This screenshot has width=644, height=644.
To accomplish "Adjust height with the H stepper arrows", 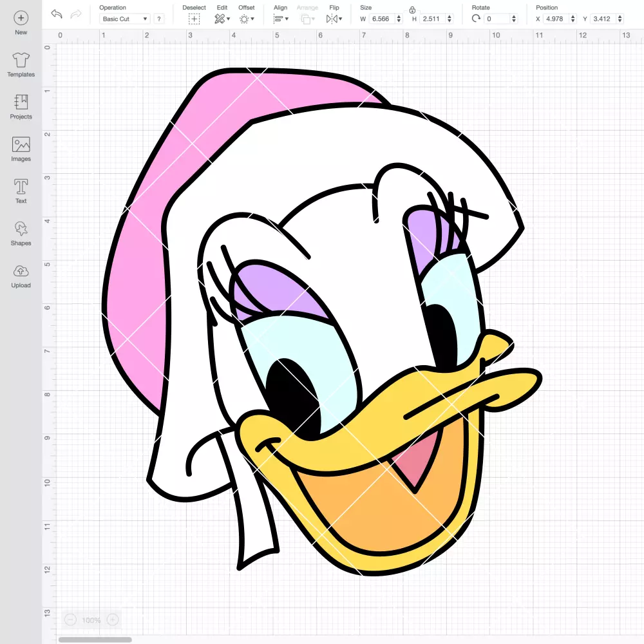I will click(450, 19).
